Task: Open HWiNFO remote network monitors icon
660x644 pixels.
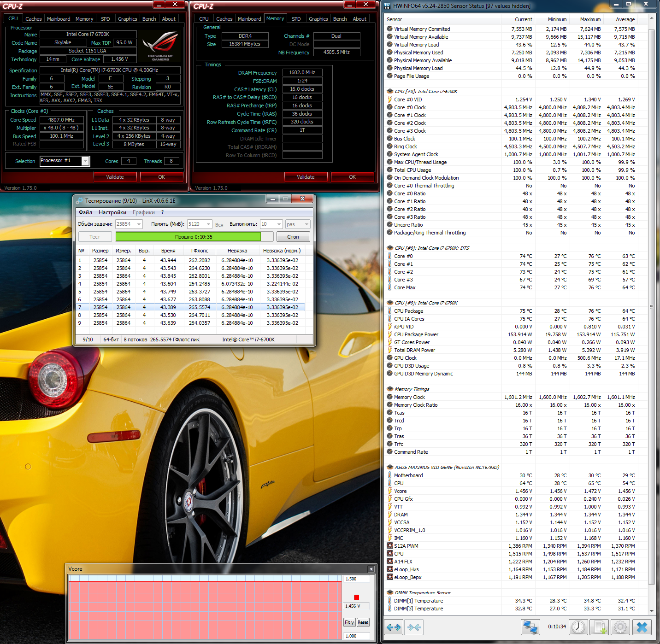Action: [x=530, y=627]
